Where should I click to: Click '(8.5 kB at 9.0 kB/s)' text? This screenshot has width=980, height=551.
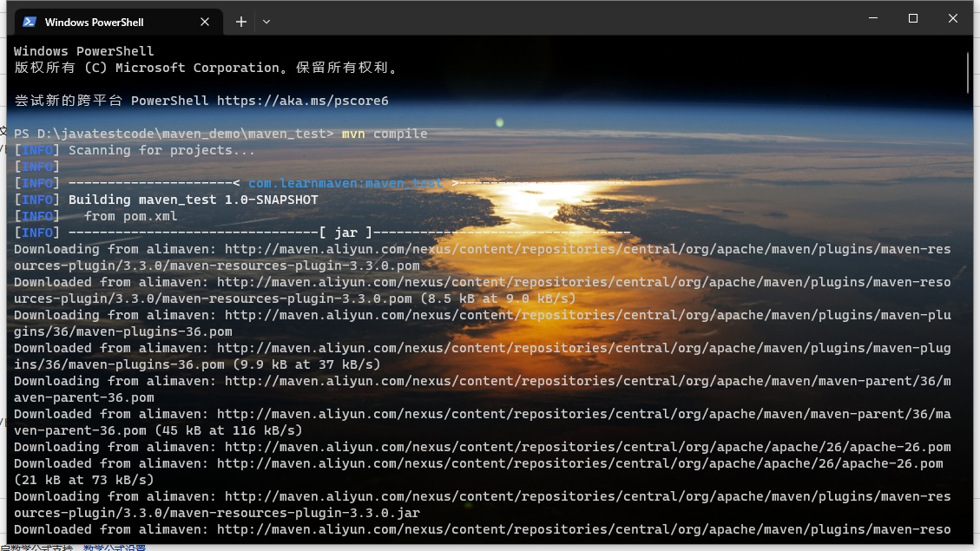tap(497, 298)
